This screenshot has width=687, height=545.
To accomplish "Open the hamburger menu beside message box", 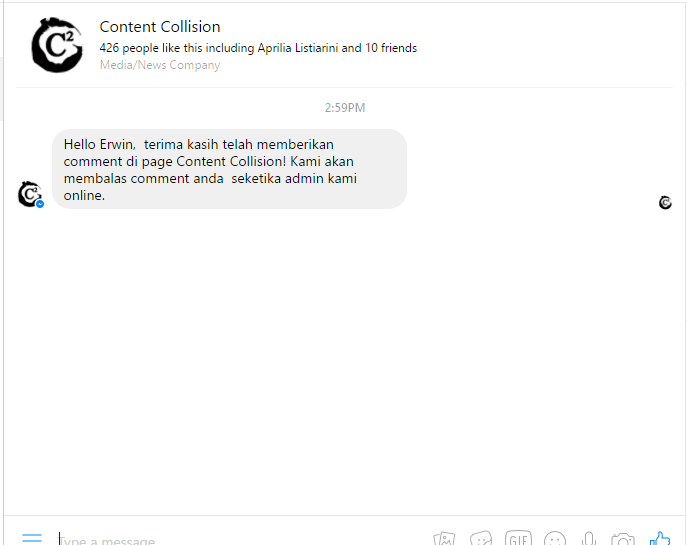I will click(32, 538).
